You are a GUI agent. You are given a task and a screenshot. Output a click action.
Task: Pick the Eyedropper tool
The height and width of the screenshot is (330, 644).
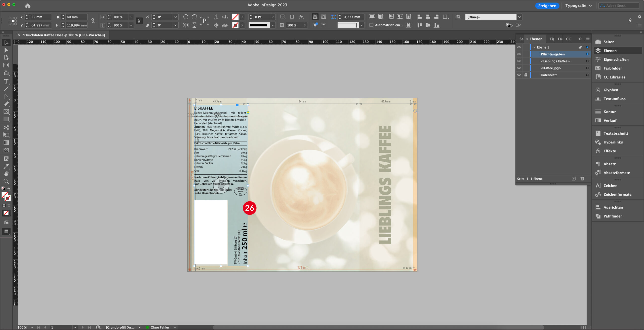pos(6,166)
